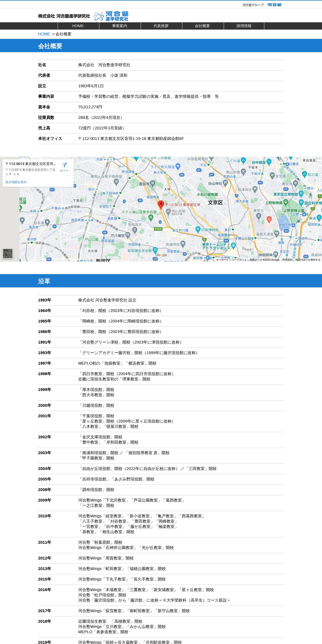The height and width of the screenshot is (644, 322).
Task: Click the HOME breadcrumb link
Action: pyautogui.click(x=44, y=34)
